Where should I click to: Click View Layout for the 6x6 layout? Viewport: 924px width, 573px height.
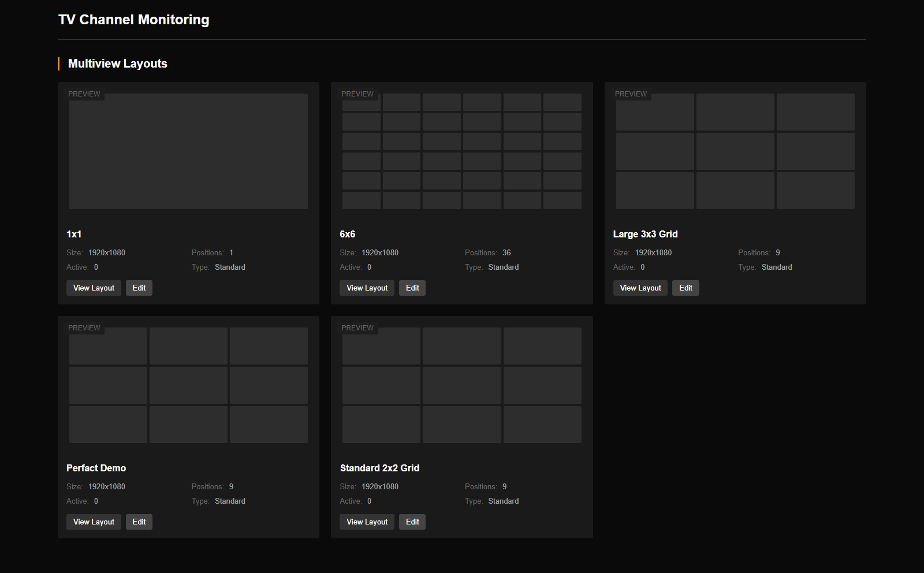pyautogui.click(x=367, y=288)
